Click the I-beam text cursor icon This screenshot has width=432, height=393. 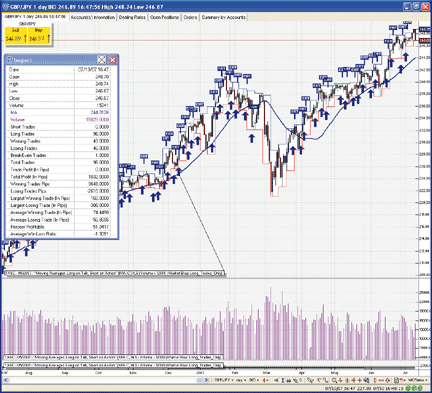pyautogui.click(x=283, y=380)
